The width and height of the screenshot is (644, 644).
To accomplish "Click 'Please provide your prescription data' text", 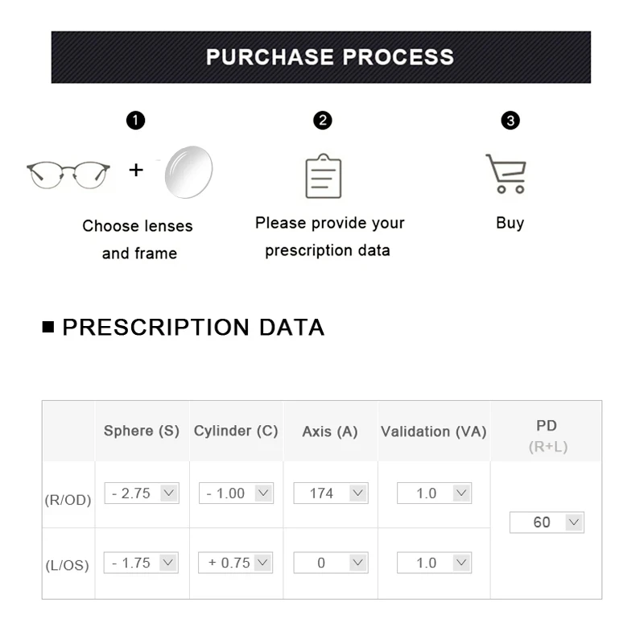I will [x=329, y=237].
